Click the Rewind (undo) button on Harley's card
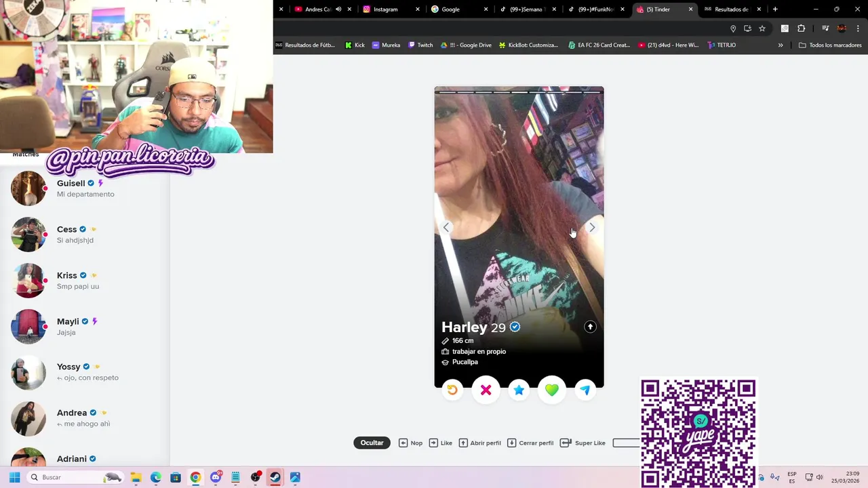The width and height of the screenshot is (868, 488). 452,390
